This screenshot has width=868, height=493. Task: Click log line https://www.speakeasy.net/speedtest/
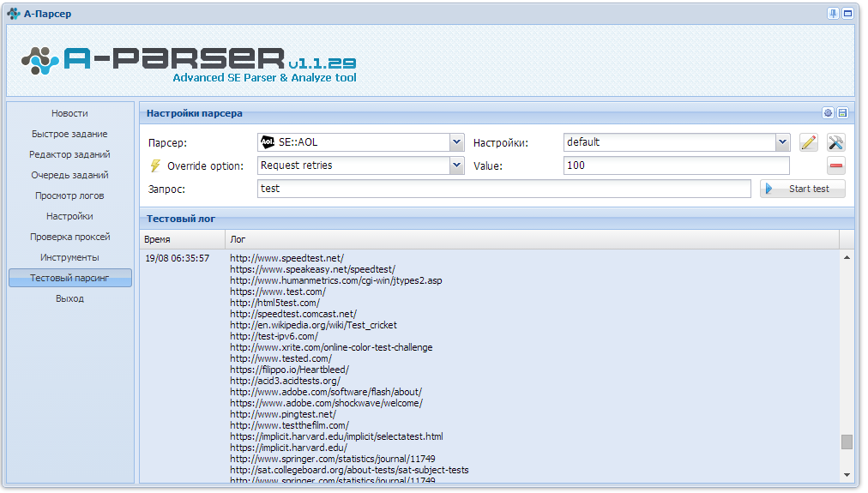(x=313, y=269)
